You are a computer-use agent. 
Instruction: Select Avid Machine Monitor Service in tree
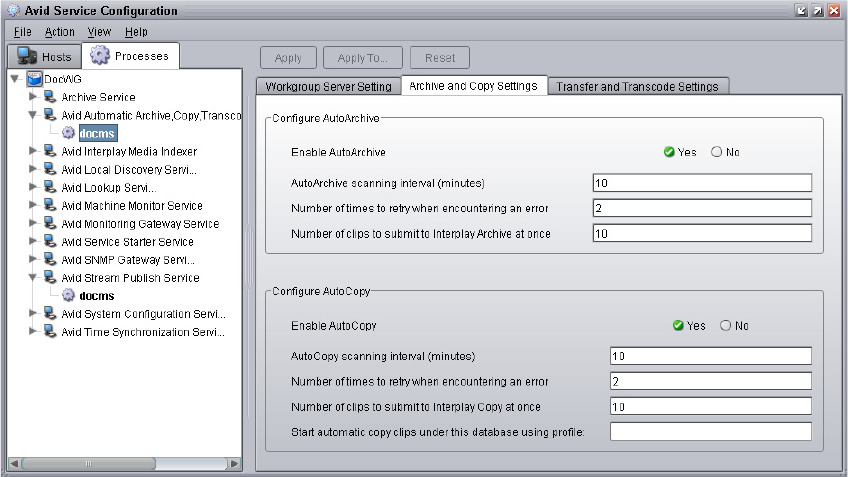coord(132,206)
